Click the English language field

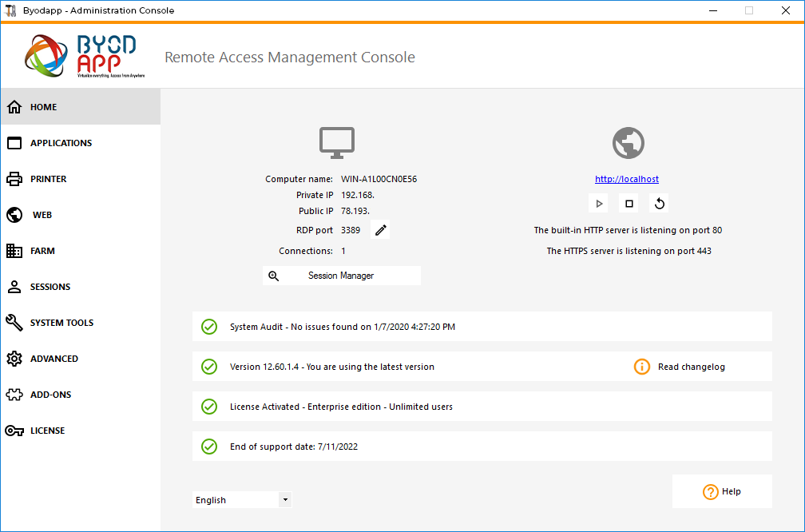click(x=242, y=500)
